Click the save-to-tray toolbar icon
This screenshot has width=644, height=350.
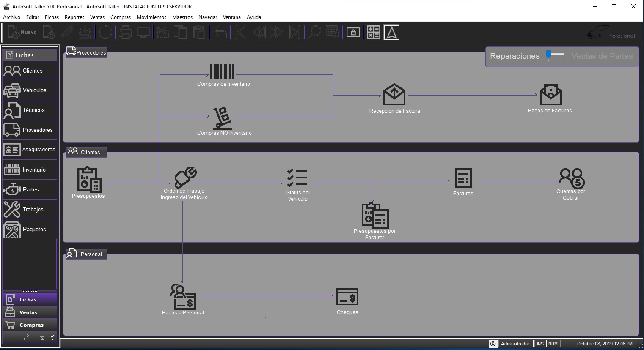[85, 32]
